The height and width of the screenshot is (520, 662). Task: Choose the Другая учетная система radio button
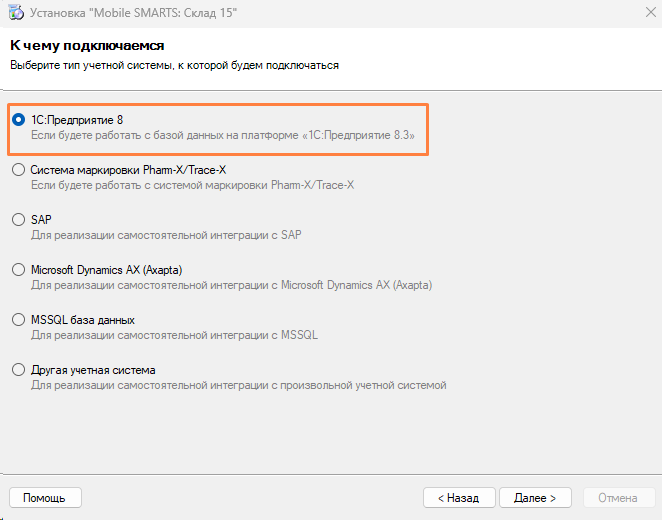pyautogui.click(x=18, y=370)
